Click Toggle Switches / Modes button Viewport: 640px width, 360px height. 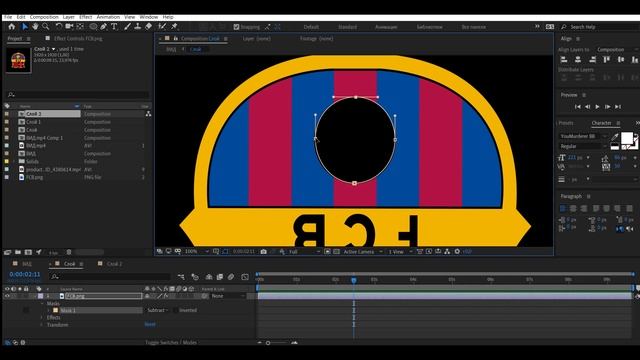pos(171,342)
